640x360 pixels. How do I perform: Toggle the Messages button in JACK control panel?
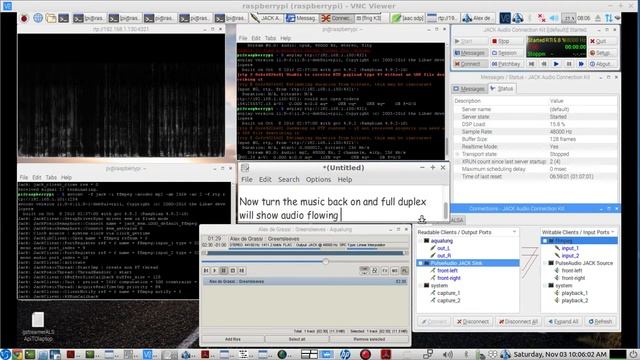[x=470, y=53]
